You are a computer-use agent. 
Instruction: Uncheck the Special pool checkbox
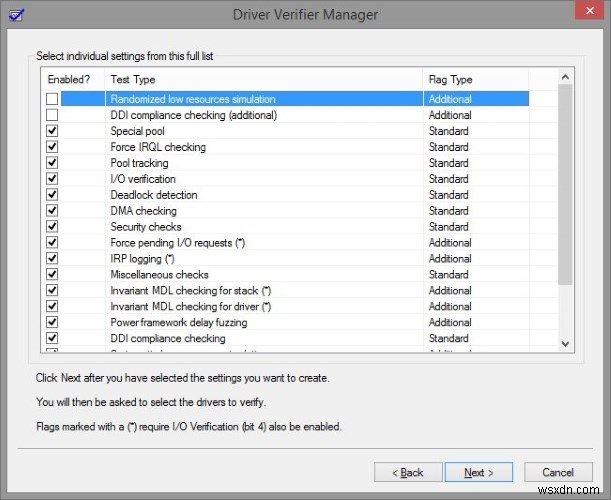[x=52, y=131]
